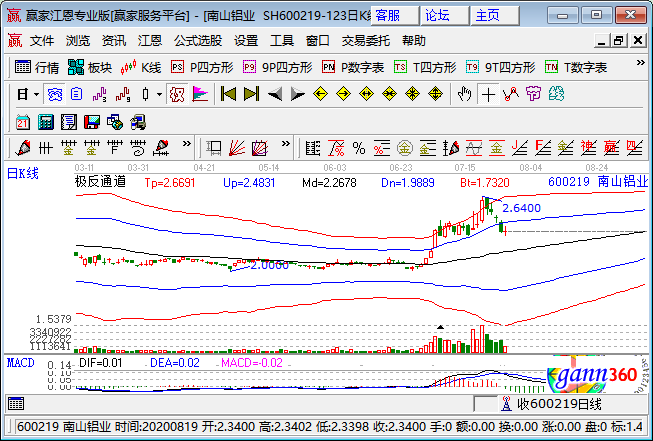Select the square with diagonals tool
653x441 pixels.
[259, 148]
